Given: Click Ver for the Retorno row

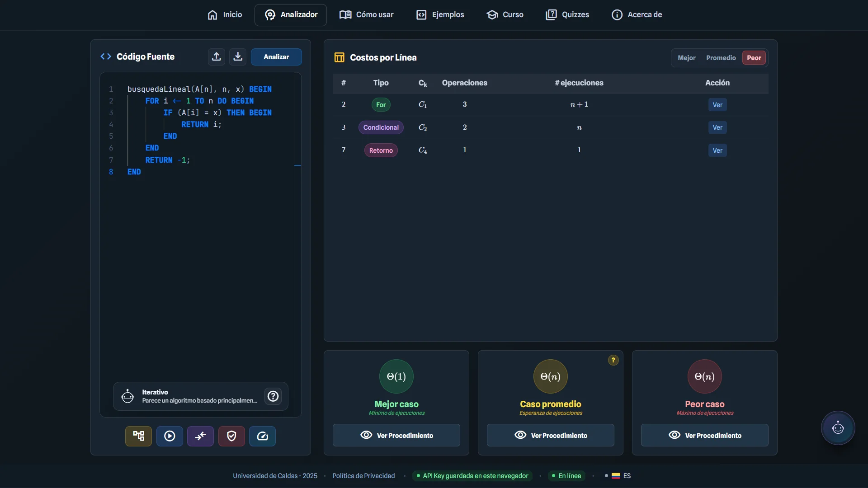Looking at the screenshot, I should (x=717, y=150).
